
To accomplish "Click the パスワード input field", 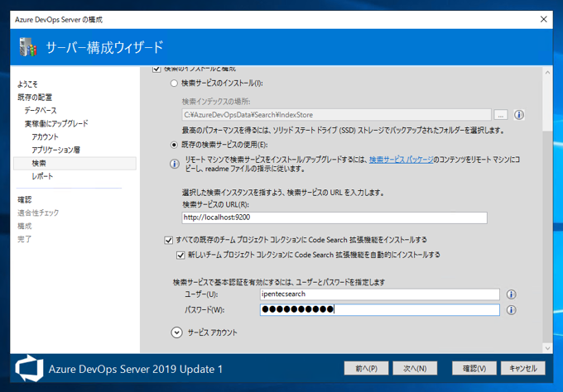I will (x=379, y=309).
